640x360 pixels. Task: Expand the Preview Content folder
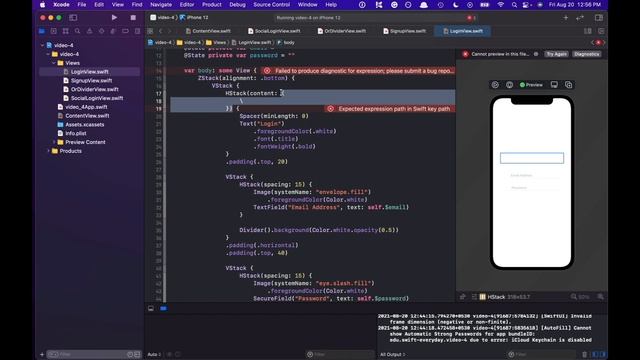click(x=54, y=142)
